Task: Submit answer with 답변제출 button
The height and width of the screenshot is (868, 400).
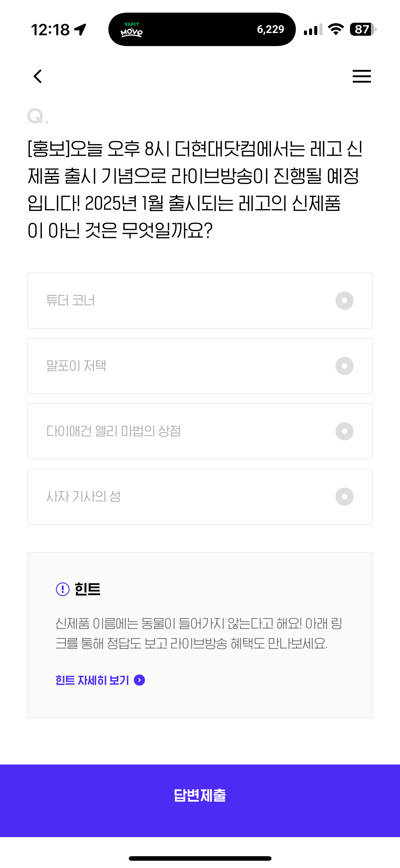Action: click(x=200, y=801)
